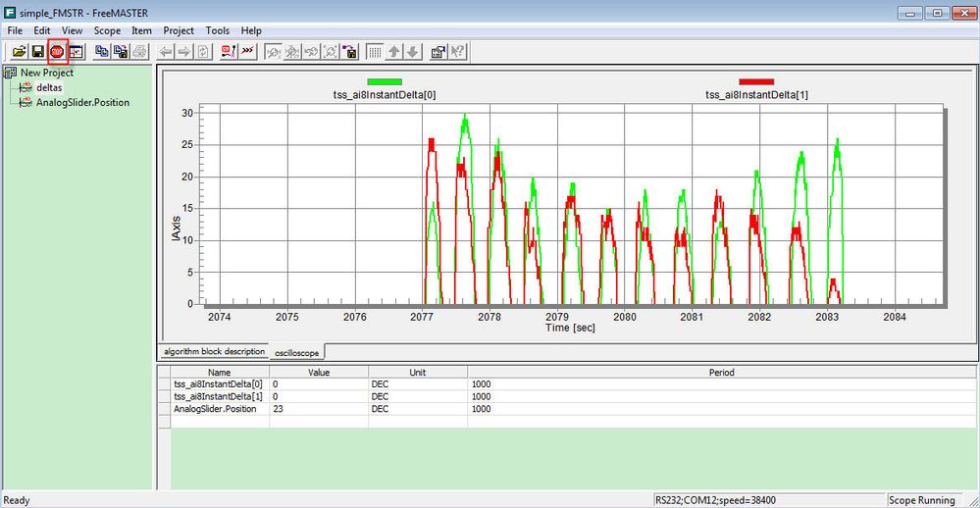980x508 pixels.
Task: Open the Project menu
Action: pos(179,30)
